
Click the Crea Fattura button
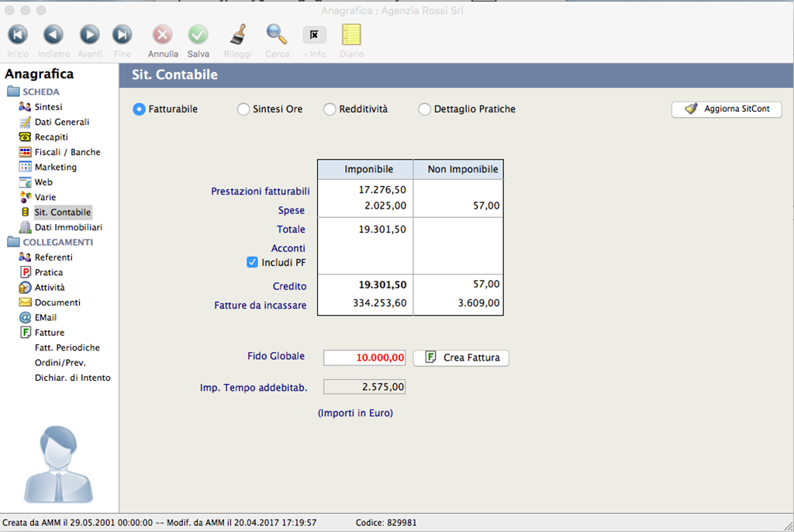click(461, 358)
